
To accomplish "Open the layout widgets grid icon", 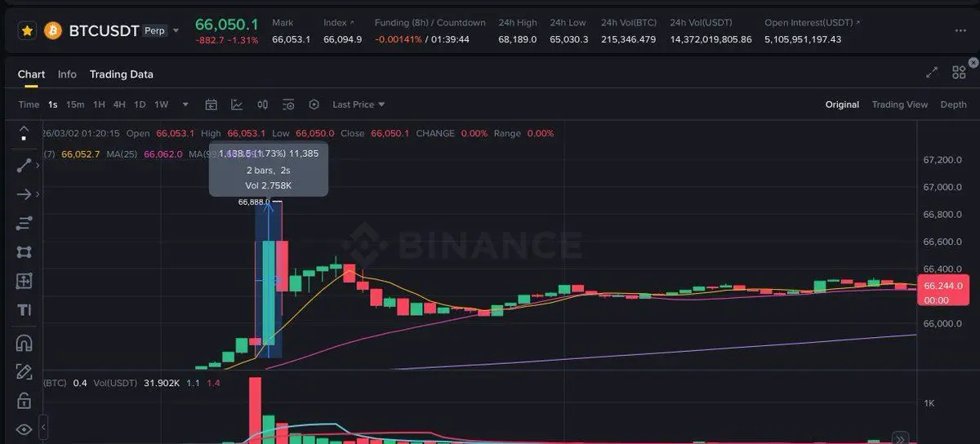I will (x=959, y=73).
